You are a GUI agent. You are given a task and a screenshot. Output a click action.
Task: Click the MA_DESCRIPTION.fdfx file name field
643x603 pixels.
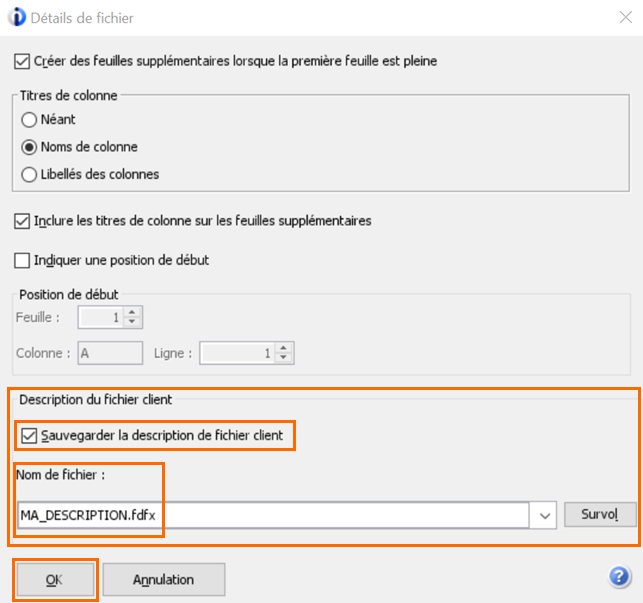coord(274,515)
